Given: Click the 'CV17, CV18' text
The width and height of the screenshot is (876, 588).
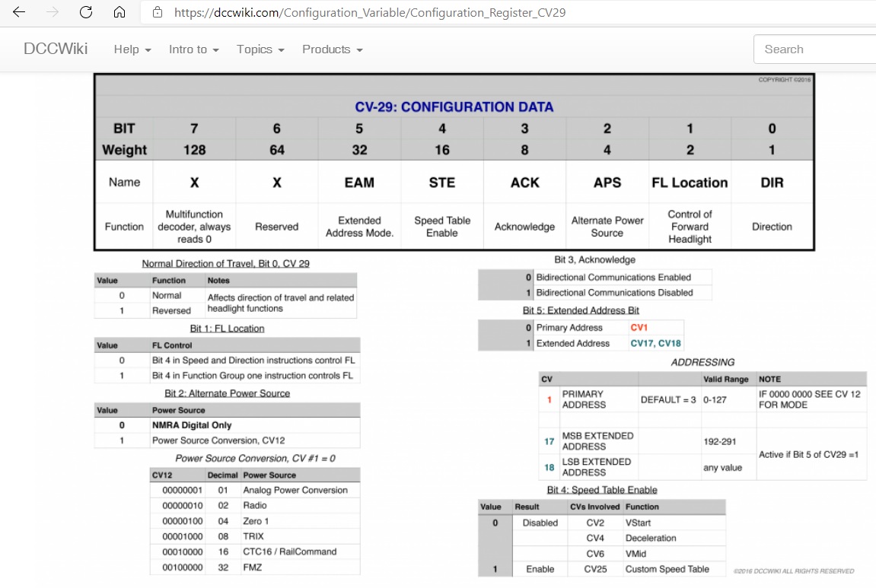Looking at the screenshot, I should (655, 343).
